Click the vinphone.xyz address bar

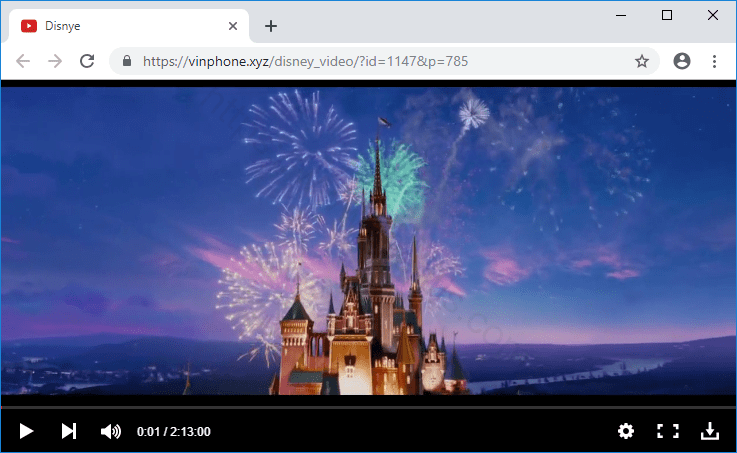coord(380,61)
